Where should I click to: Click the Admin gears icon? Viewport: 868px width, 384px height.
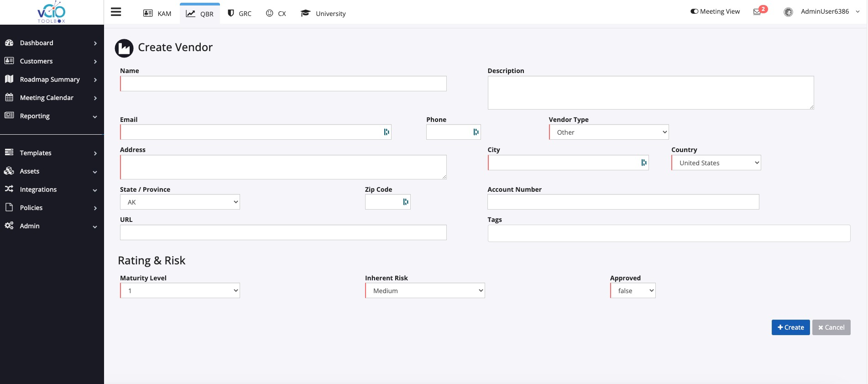point(9,226)
